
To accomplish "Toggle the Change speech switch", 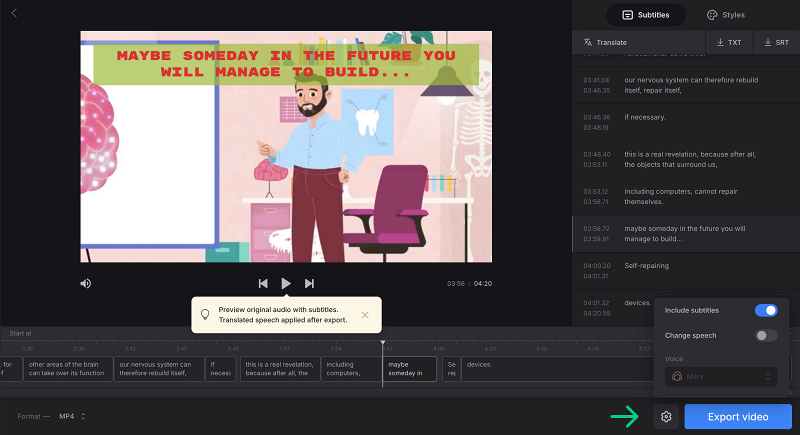I will (x=766, y=336).
